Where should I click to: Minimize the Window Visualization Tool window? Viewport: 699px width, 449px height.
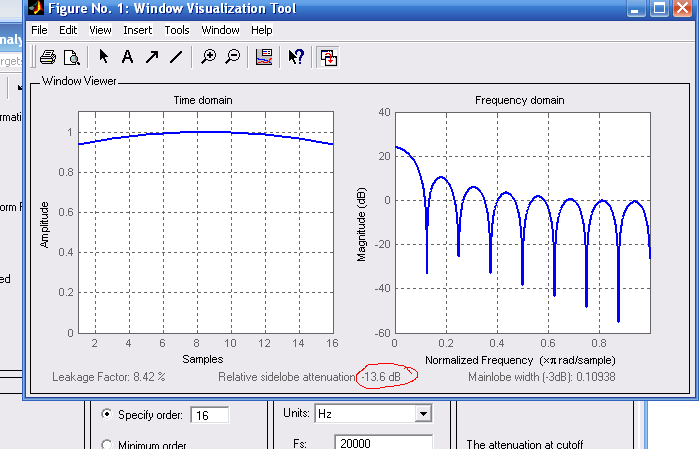click(635, 8)
